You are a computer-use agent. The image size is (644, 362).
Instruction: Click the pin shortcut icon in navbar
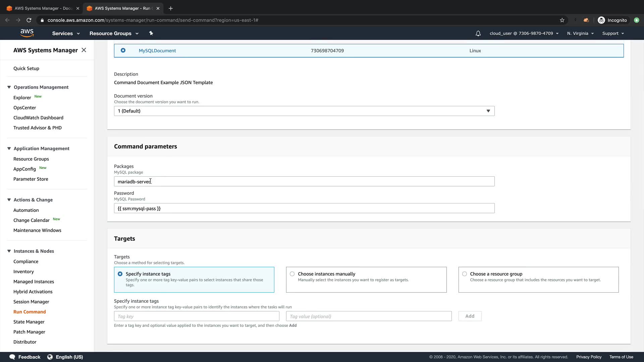pos(151,33)
